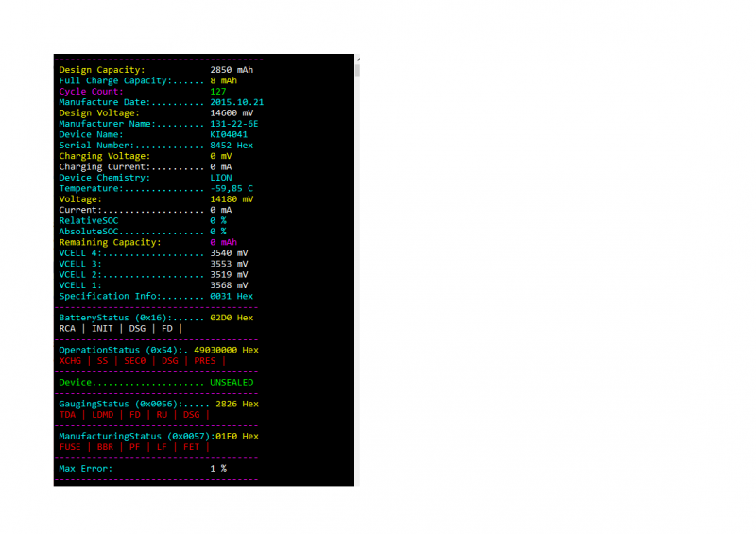
Task: Click the BatteryStatus value 02D0 Hex
Action: [232, 318]
